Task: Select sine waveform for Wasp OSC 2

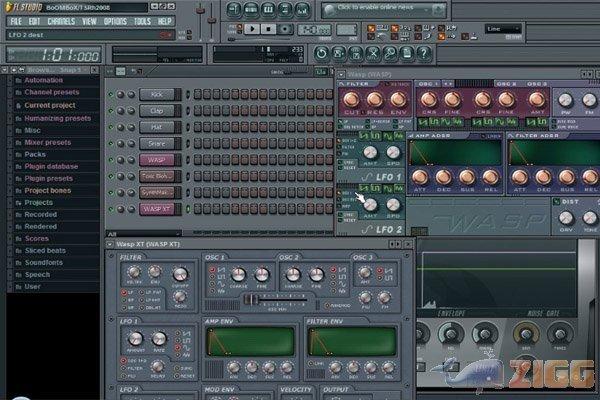Action: 500,122
